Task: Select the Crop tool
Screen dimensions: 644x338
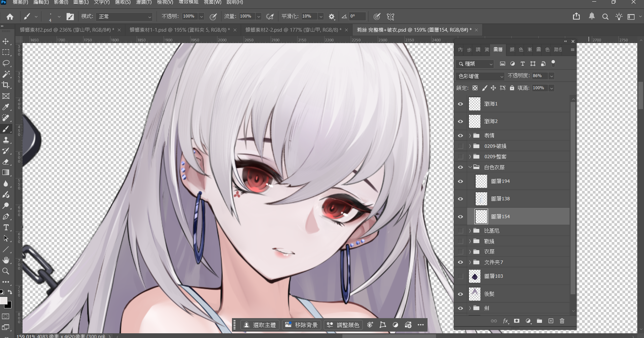Action: (x=6, y=85)
